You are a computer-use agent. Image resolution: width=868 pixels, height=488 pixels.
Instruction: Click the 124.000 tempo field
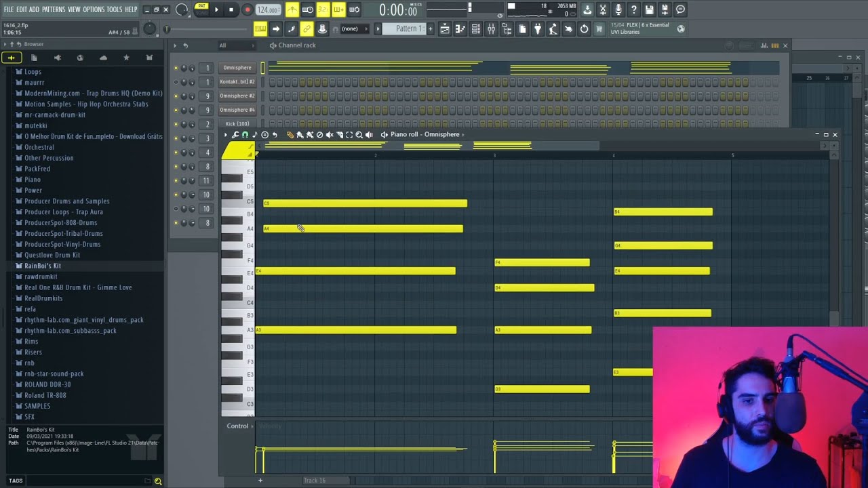268,9
